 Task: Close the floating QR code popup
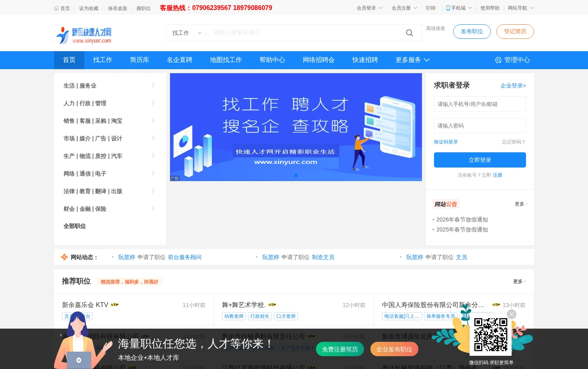click(511, 314)
